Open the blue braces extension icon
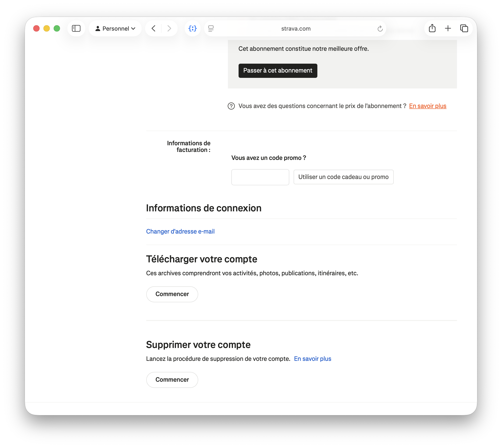 pyautogui.click(x=193, y=29)
